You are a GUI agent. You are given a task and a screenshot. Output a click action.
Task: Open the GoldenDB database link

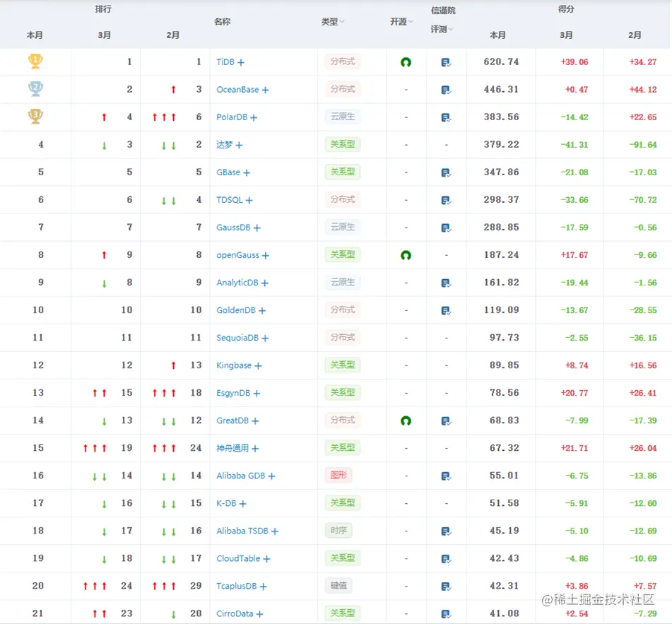[236, 310]
